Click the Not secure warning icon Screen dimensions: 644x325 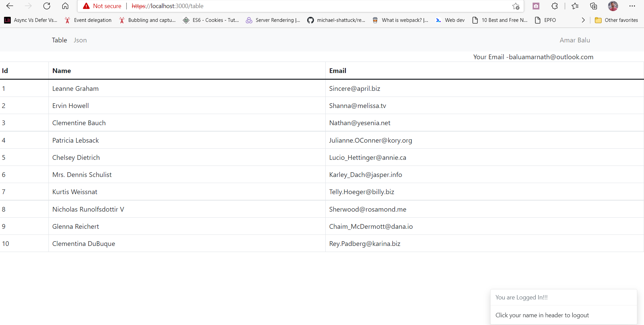[86, 6]
